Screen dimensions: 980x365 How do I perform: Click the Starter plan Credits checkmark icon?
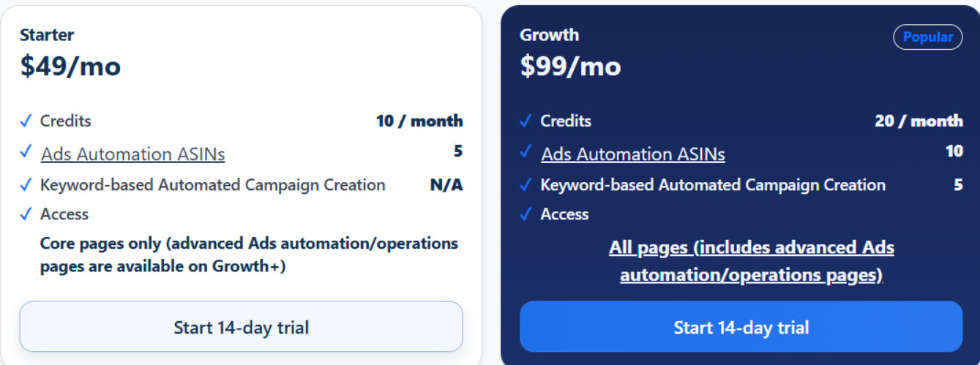click(x=26, y=121)
